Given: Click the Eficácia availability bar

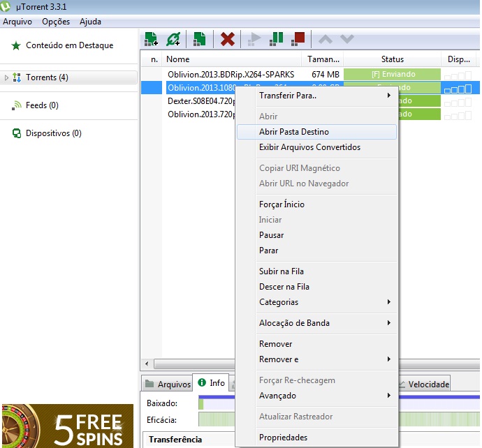Looking at the screenshot, I should pos(217,419).
